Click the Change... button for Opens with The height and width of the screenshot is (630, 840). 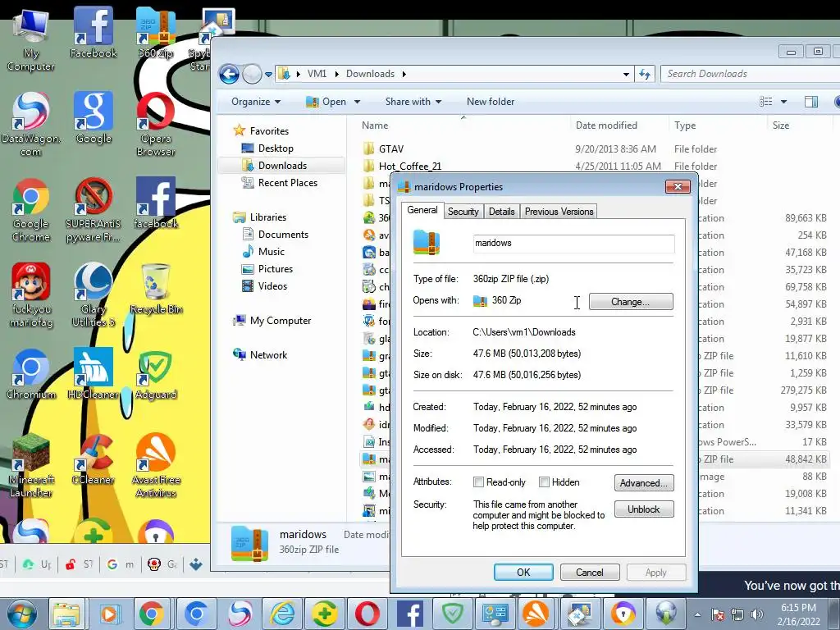(631, 302)
